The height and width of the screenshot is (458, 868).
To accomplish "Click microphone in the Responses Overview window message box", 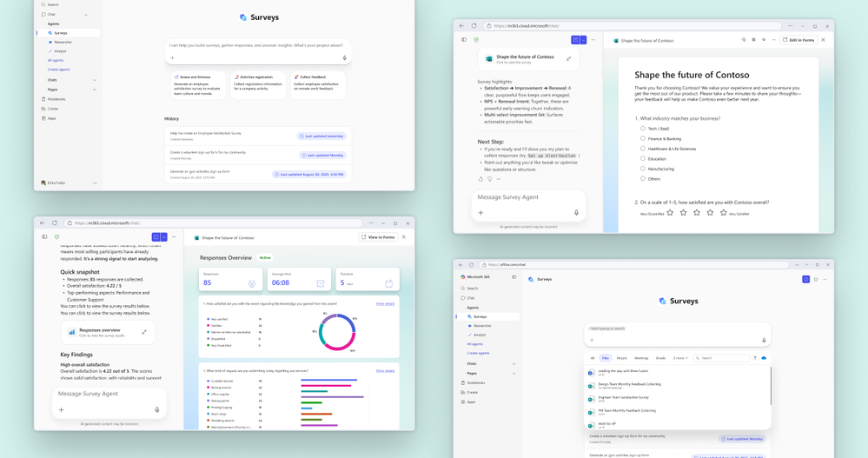I will pyautogui.click(x=156, y=410).
